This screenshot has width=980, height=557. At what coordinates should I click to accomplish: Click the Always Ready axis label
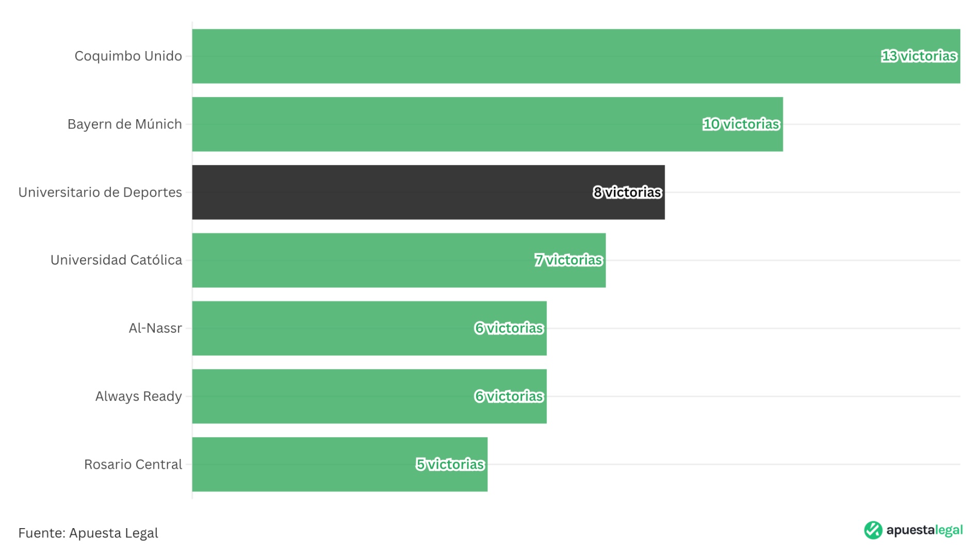point(138,397)
